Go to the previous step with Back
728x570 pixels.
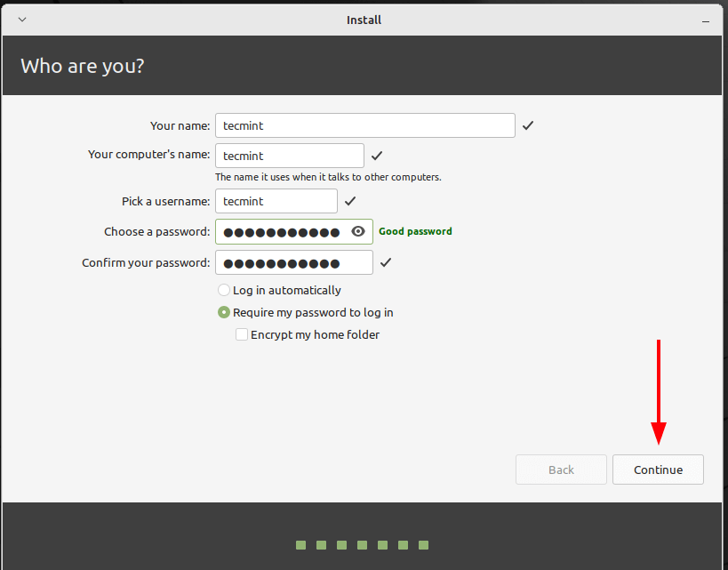(561, 470)
